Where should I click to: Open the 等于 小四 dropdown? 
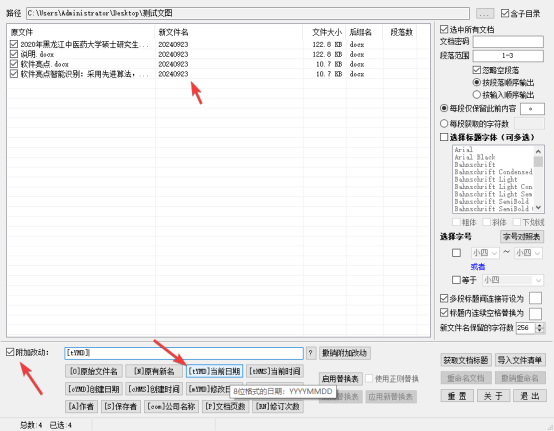point(512,280)
